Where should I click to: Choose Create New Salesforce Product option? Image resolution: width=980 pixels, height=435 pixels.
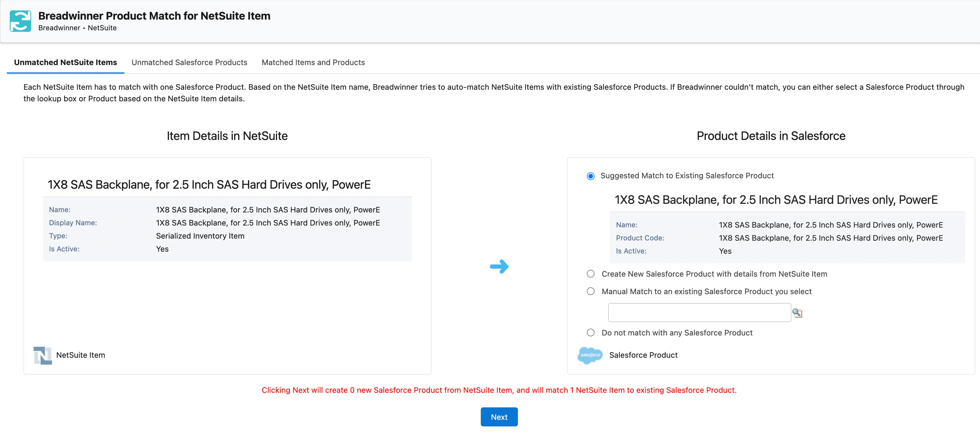pos(590,274)
